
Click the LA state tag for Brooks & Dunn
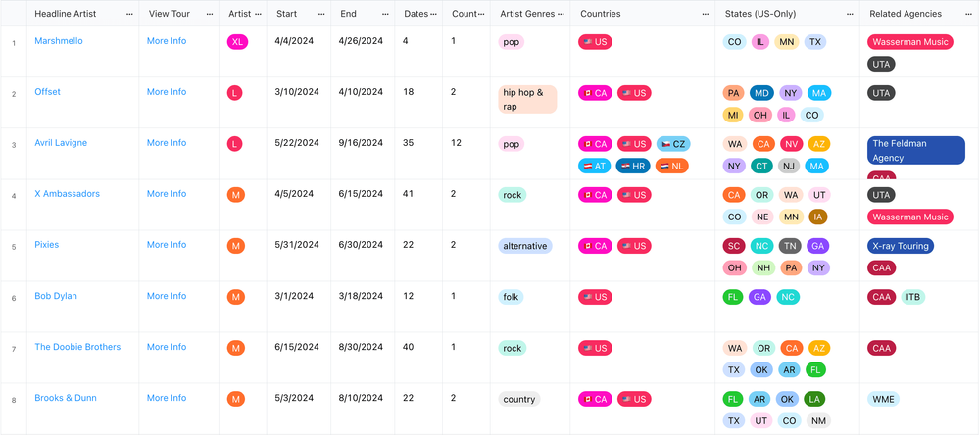click(813, 400)
